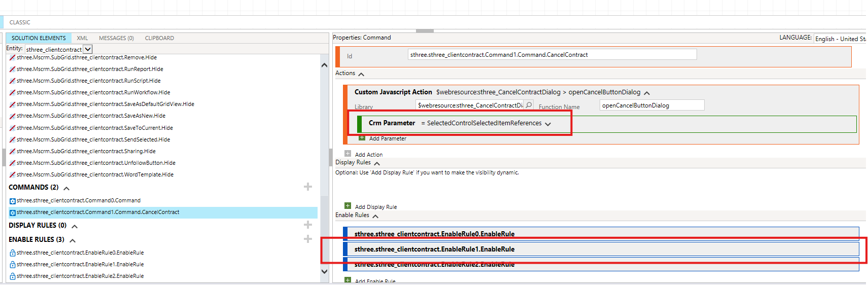
Task: Collapse the Custom Javascript Action chevron
Action: [x=647, y=93]
